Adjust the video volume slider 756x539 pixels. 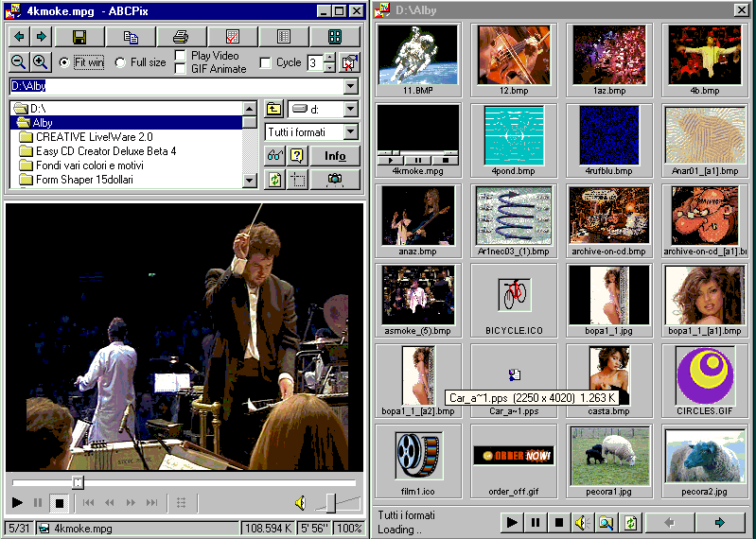tap(329, 502)
